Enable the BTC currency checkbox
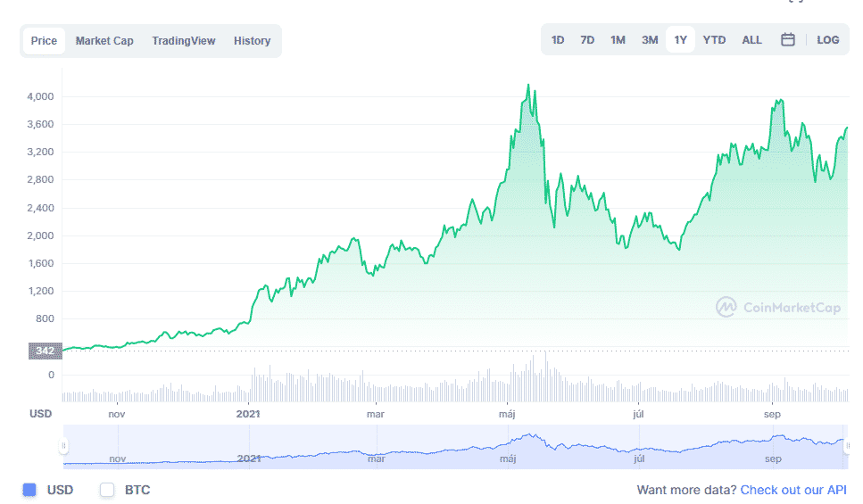The image size is (863, 504). coord(108,490)
